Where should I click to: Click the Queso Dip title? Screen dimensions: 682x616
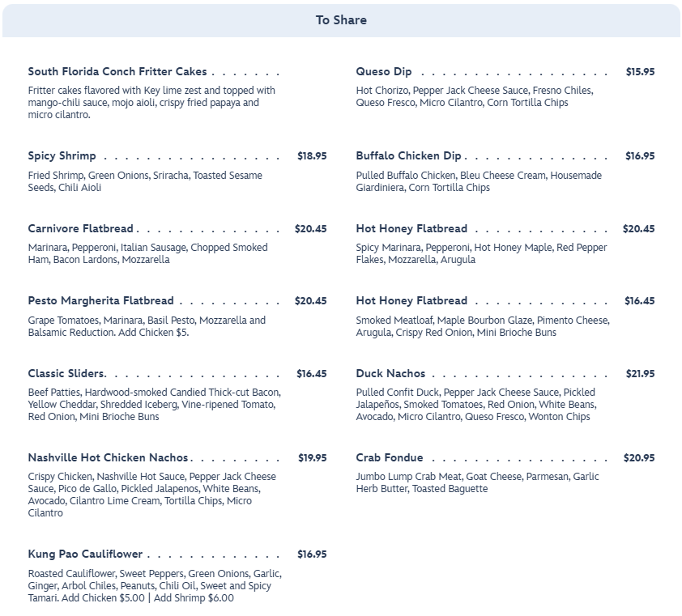384,72
